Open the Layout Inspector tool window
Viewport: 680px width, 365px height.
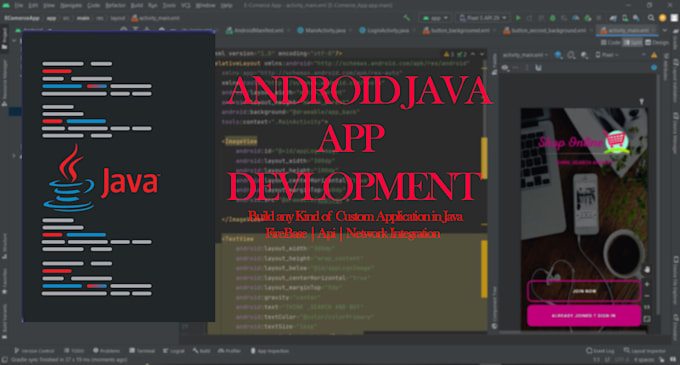pos(644,351)
